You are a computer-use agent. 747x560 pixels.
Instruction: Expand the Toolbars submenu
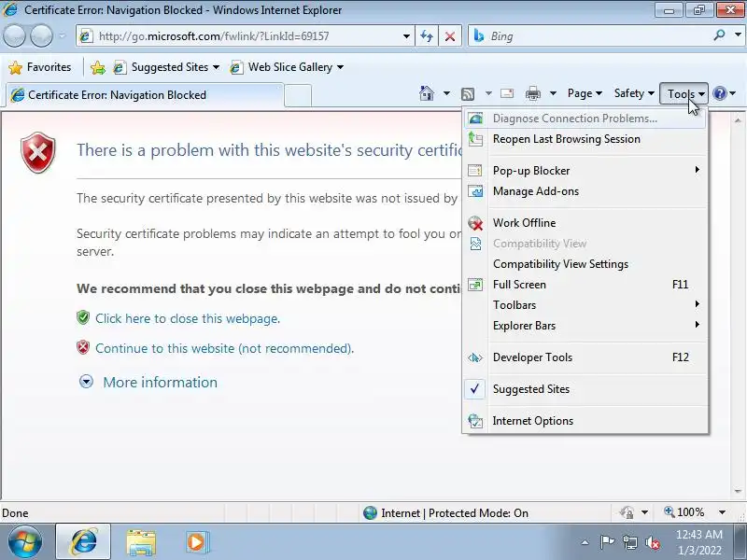(x=585, y=305)
